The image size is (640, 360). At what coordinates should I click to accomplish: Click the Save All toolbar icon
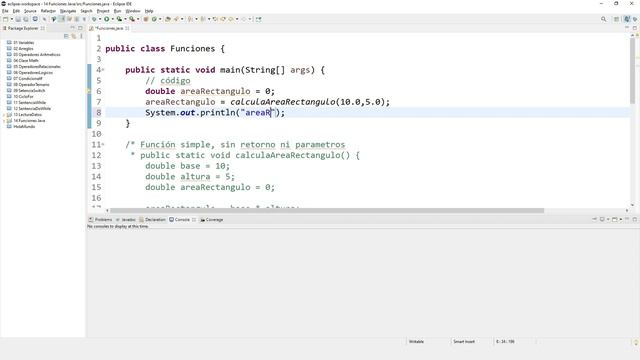click(x=26, y=19)
